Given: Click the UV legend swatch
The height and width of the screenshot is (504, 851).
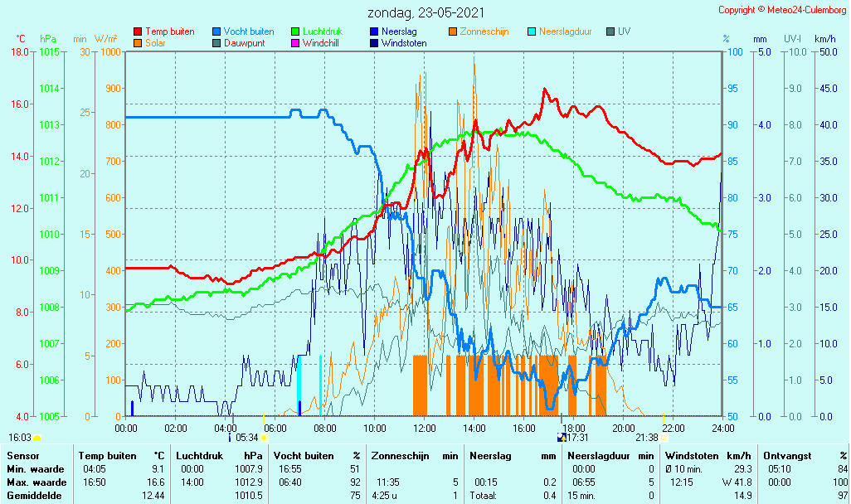Looking at the screenshot, I should [x=610, y=32].
